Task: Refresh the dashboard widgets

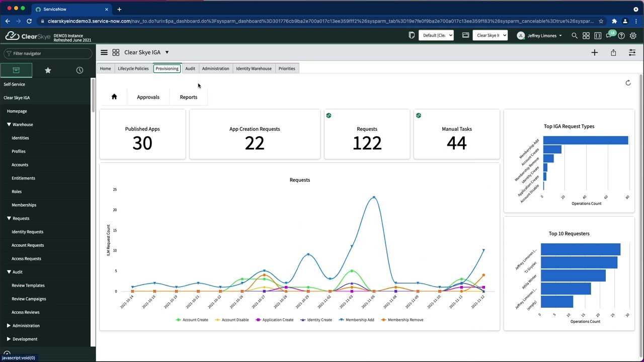Action: [628, 83]
